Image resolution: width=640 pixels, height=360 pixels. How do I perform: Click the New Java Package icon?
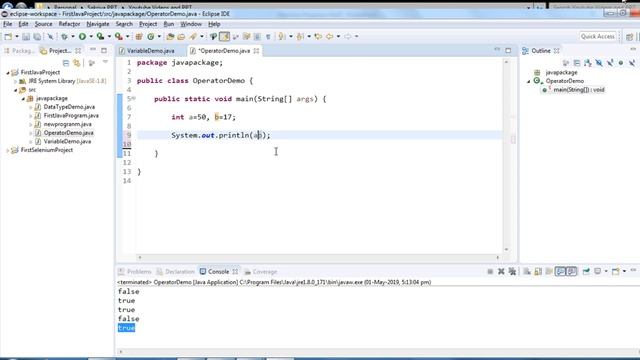pyautogui.click(x=139, y=37)
